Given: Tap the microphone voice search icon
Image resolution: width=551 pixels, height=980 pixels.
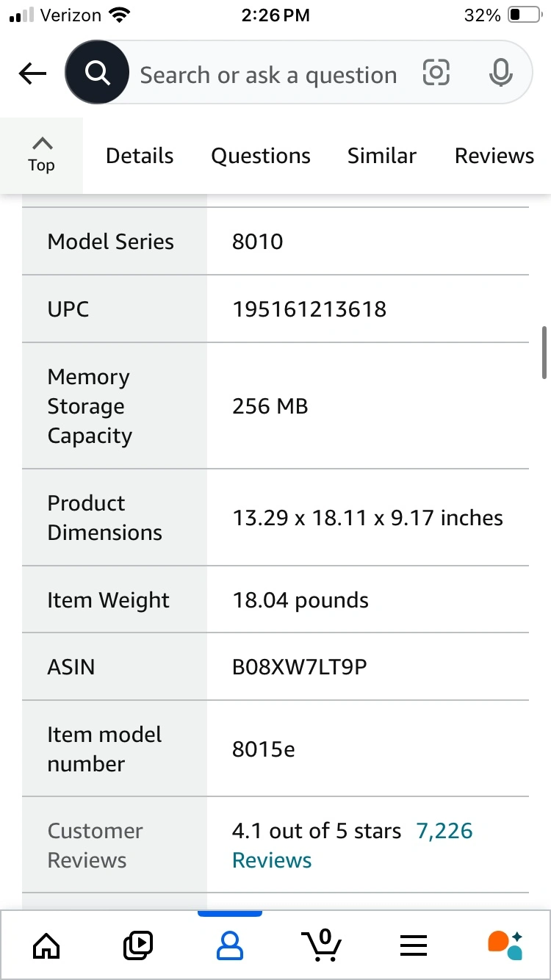Looking at the screenshot, I should point(501,73).
